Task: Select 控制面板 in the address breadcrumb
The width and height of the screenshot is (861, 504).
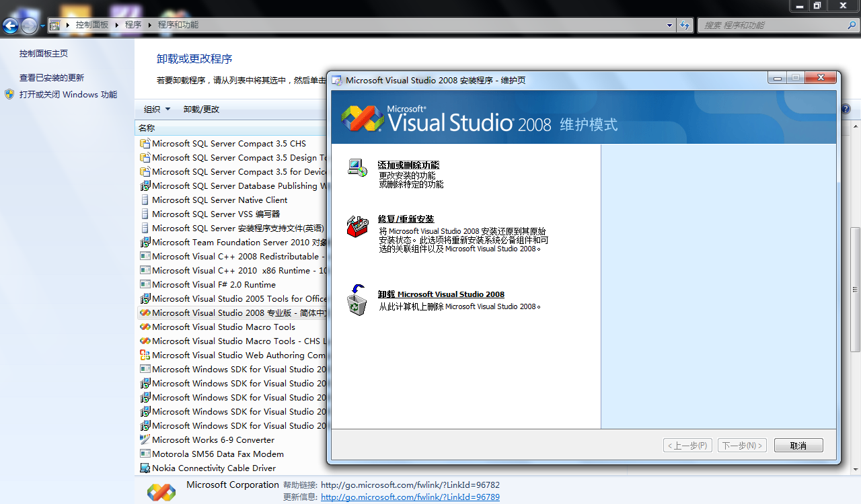Action: (x=91, y=25)
